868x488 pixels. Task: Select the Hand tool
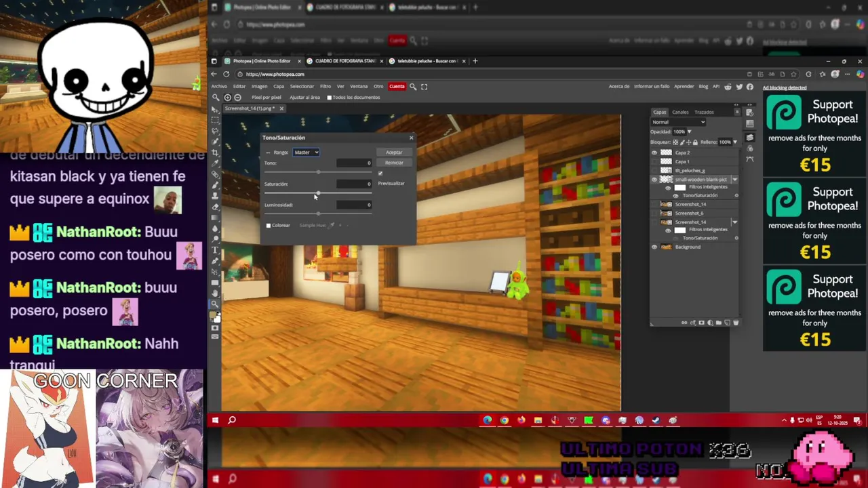pyautogui.click(x=215, y=293)
